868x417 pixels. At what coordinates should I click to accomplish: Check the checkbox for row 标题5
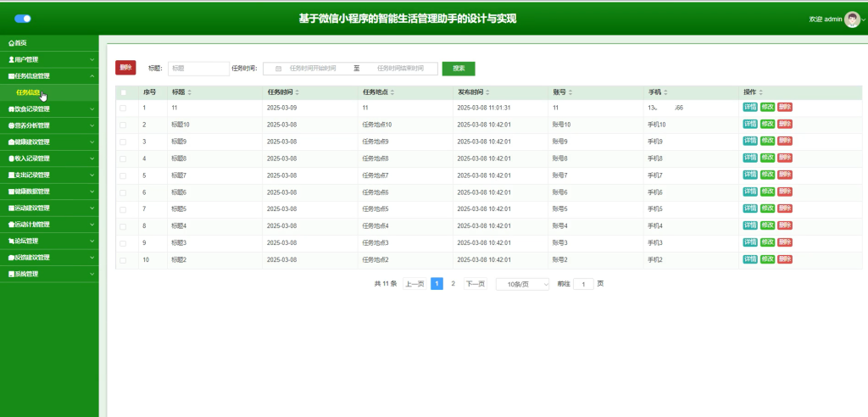123,209
